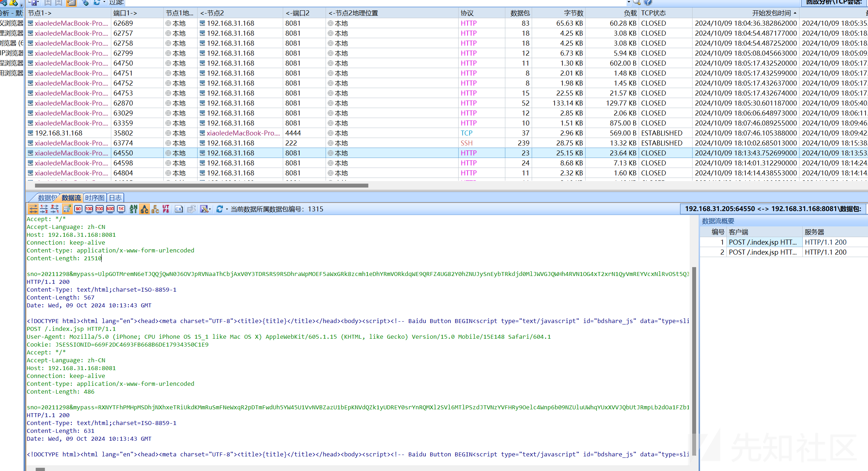868x471 pixels.
Task: Click horizontal scrollbar of the session table
Action: click(201, 185)
